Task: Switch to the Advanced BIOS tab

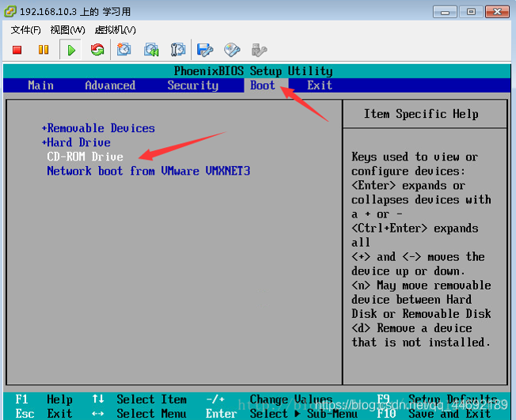Action: point(110,85)
